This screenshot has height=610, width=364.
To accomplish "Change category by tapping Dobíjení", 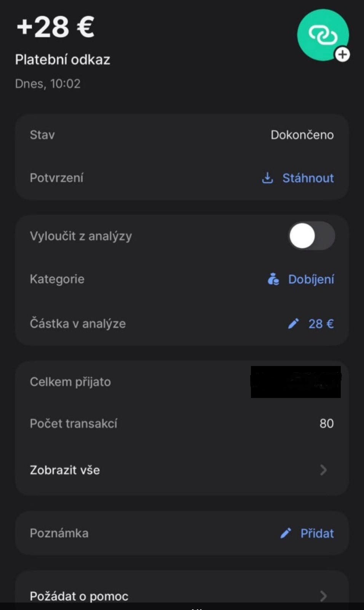I will [311, 279].
